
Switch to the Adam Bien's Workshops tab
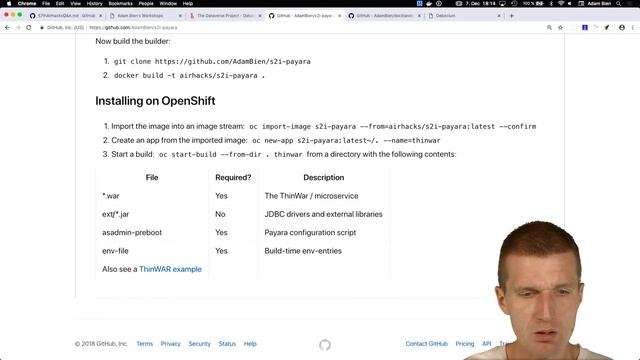click(145, 16)
